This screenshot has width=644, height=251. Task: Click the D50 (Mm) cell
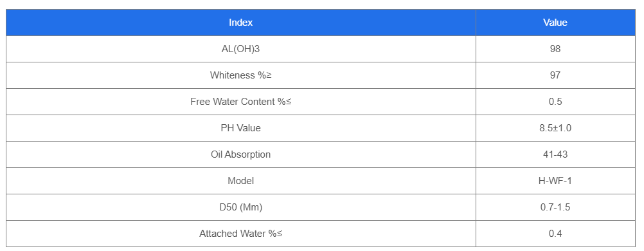pos(240,207)
